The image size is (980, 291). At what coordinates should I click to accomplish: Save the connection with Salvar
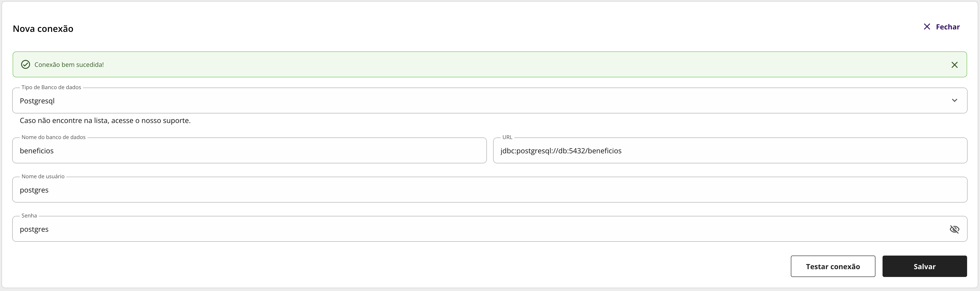click(924, 266)
